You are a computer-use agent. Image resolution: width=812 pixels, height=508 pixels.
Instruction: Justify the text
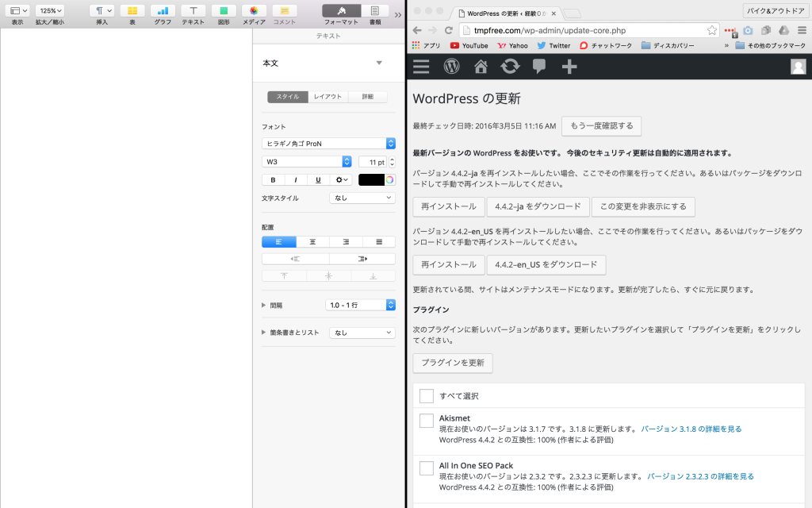[379, 241]
